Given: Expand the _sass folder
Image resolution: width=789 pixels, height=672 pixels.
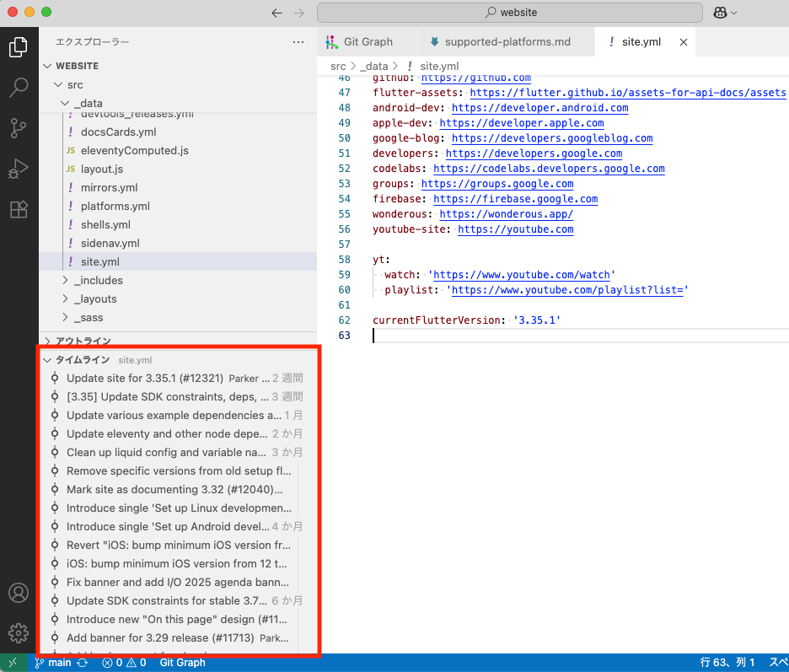Looking at the screenshot, I should coord(65,318).
